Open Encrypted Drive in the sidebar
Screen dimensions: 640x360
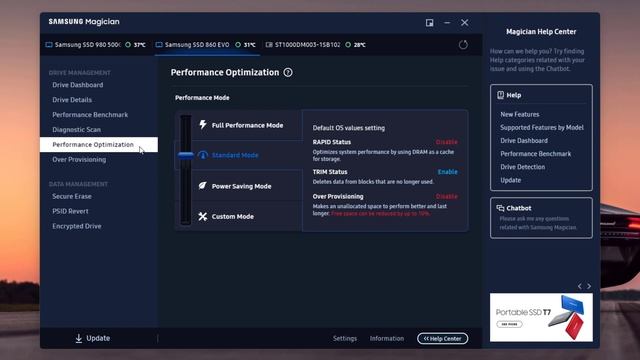[77, 226]
